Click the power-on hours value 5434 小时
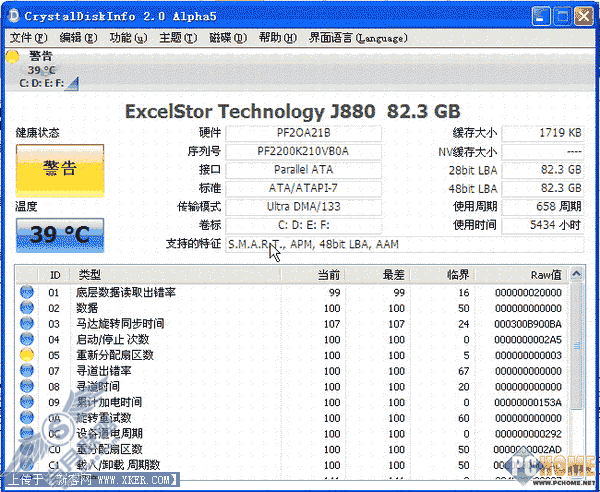 [x=543, y=225]
